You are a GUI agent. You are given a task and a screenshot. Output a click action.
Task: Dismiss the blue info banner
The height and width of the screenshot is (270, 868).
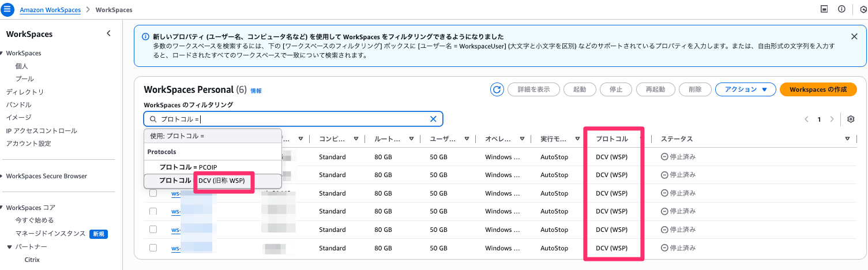[x=854, y=36]
